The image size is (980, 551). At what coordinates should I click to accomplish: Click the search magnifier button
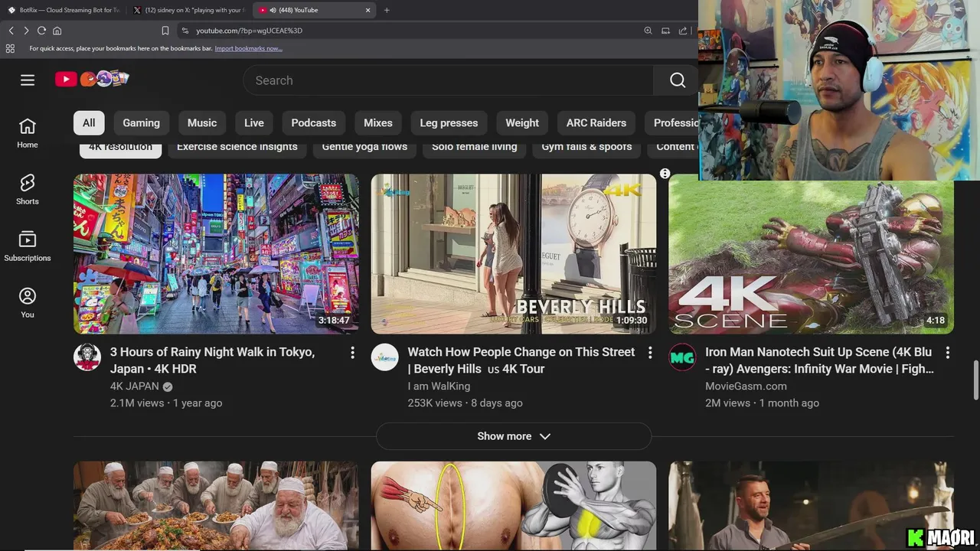677,80
